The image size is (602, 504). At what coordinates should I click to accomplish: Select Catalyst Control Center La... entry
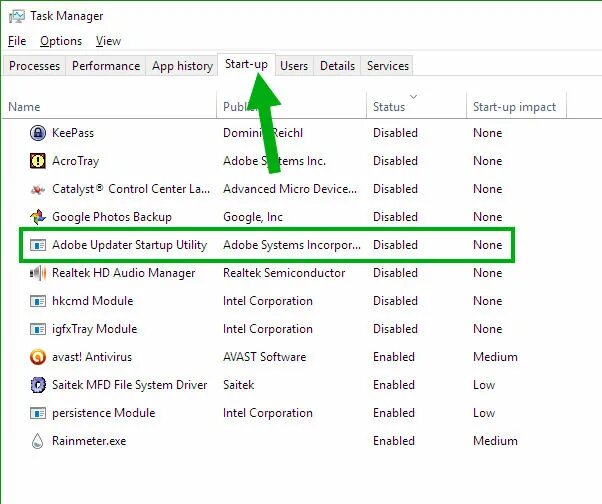[x=131, y=189]
